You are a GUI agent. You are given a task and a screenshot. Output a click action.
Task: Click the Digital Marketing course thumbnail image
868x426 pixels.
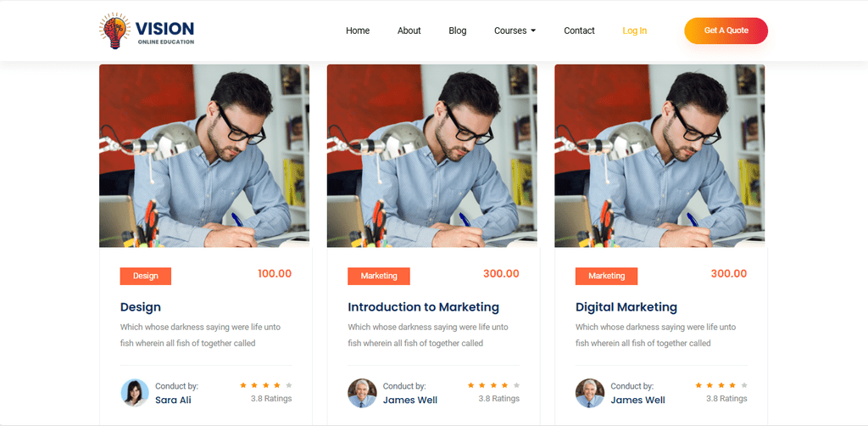pos(659,155)
